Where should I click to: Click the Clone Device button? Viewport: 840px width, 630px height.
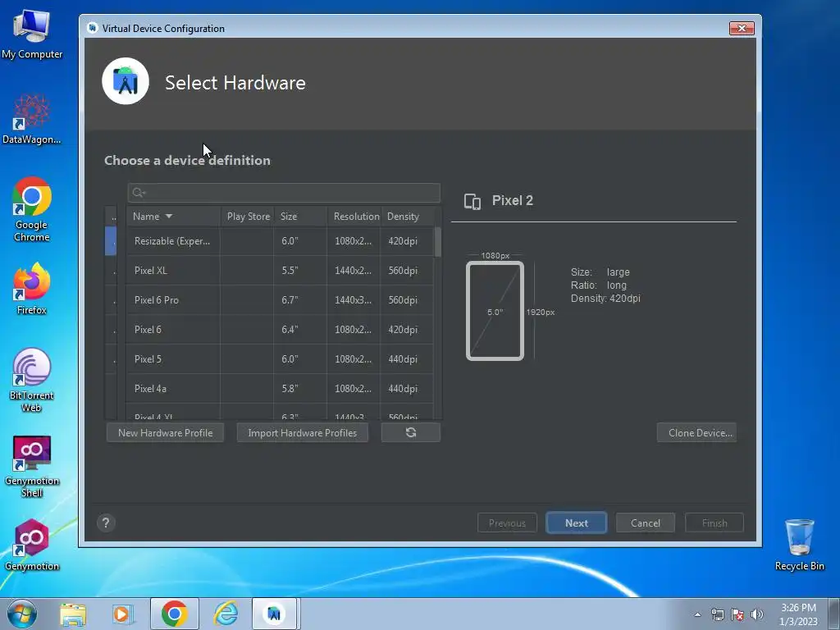696,432
